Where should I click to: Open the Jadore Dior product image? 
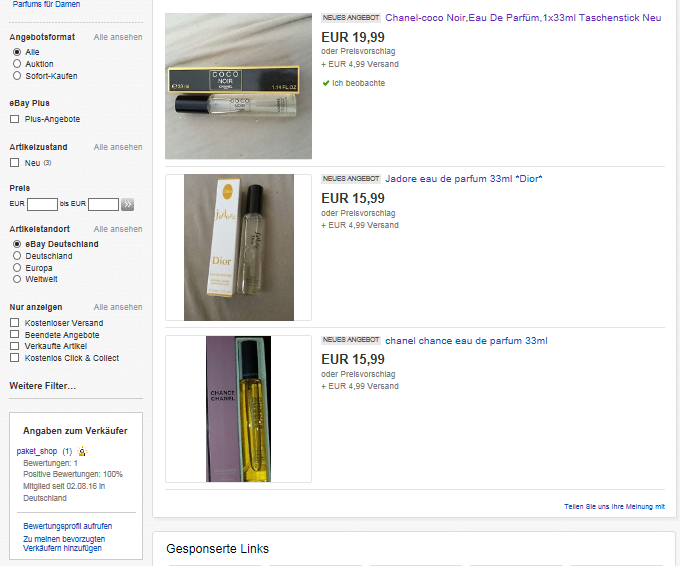[239, 247]
